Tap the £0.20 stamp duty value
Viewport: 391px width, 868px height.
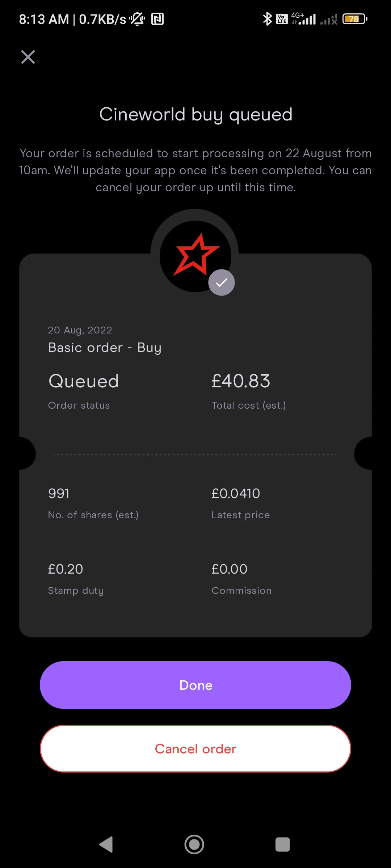point(66,569)
